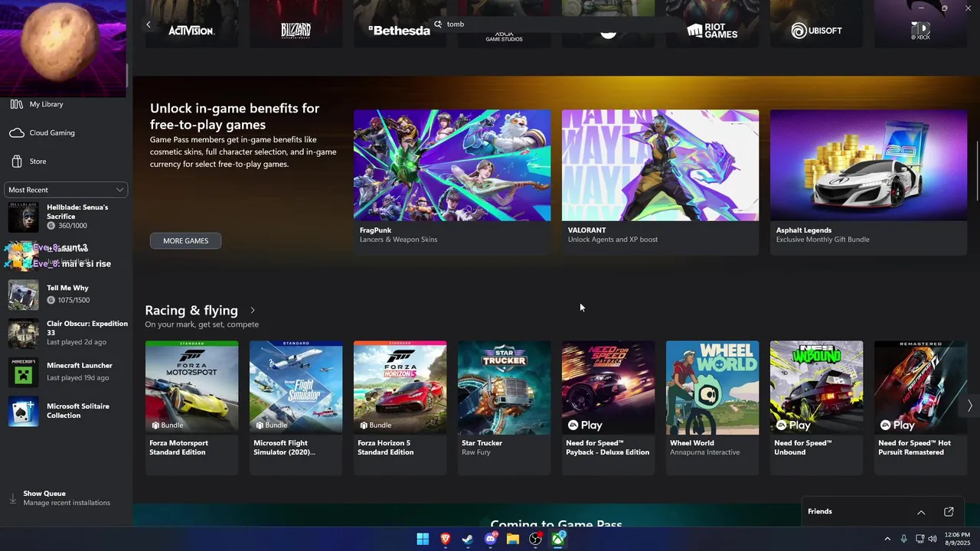Click the download arrow queue icon
Viewport: 980px width, 551px height.
coord(12,498)
